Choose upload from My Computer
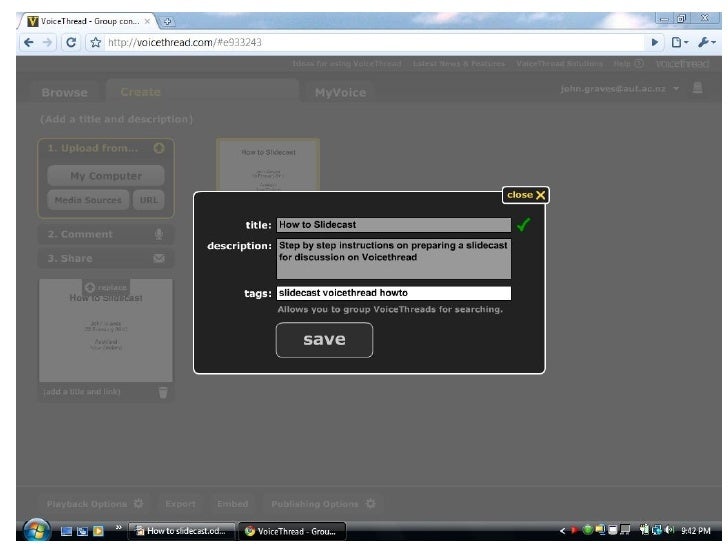This screenshot has height=546, width=728. pos(106,176)
